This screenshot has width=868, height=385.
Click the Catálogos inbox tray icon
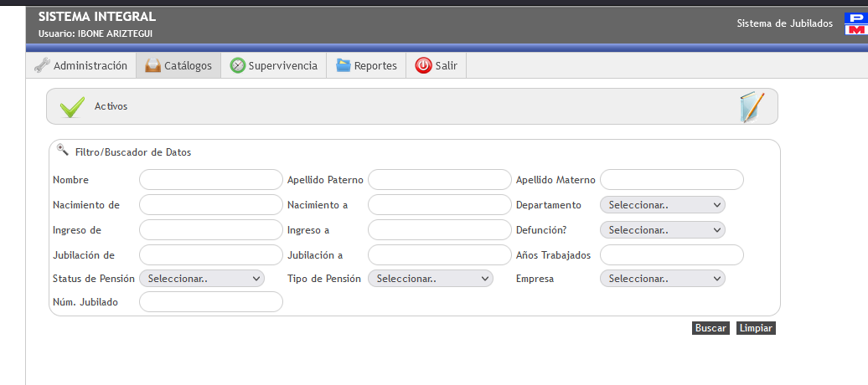coord(152,65)
